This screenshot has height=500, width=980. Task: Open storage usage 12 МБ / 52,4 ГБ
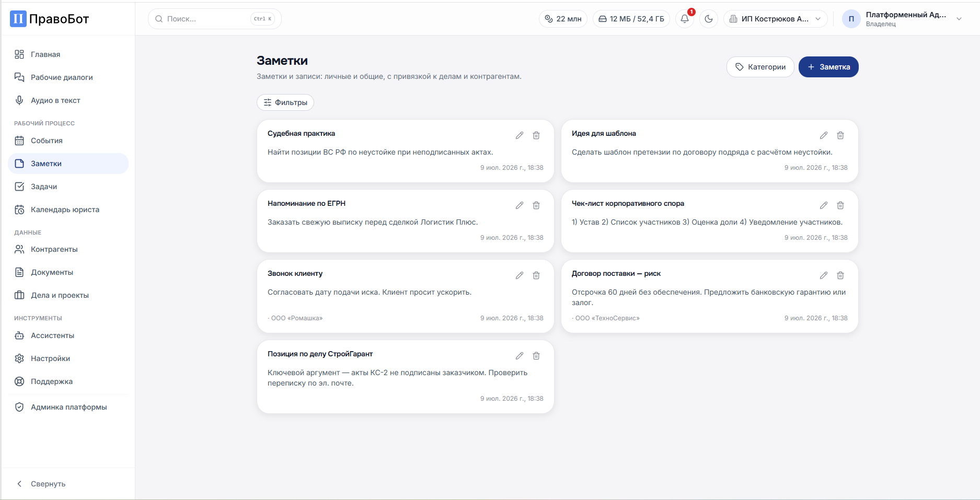click(x=631, y=19)
